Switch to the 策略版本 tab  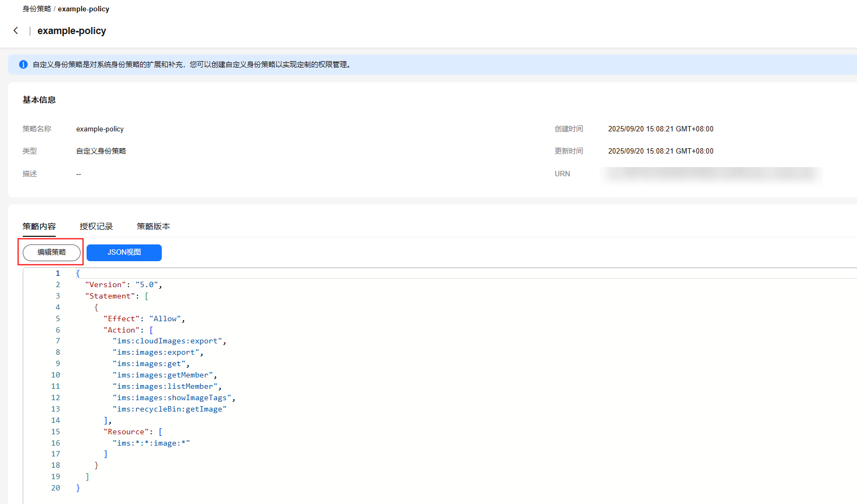153,227
